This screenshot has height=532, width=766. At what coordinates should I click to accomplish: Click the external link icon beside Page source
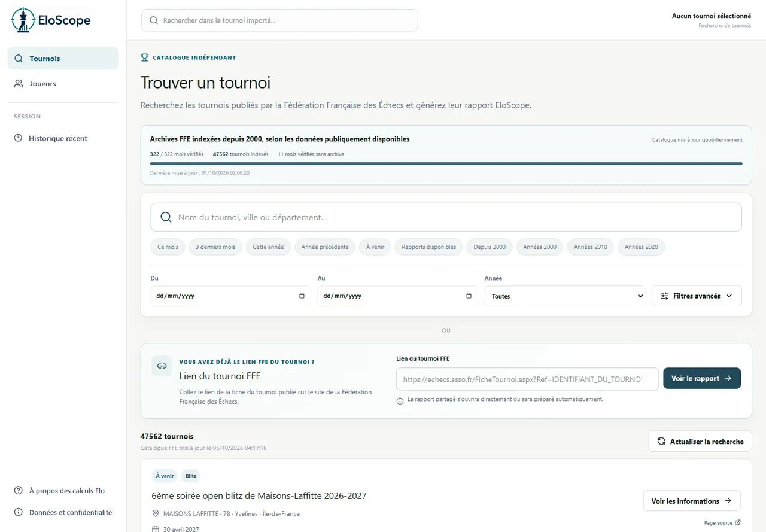pyautogui.click(x=737, y=522)
